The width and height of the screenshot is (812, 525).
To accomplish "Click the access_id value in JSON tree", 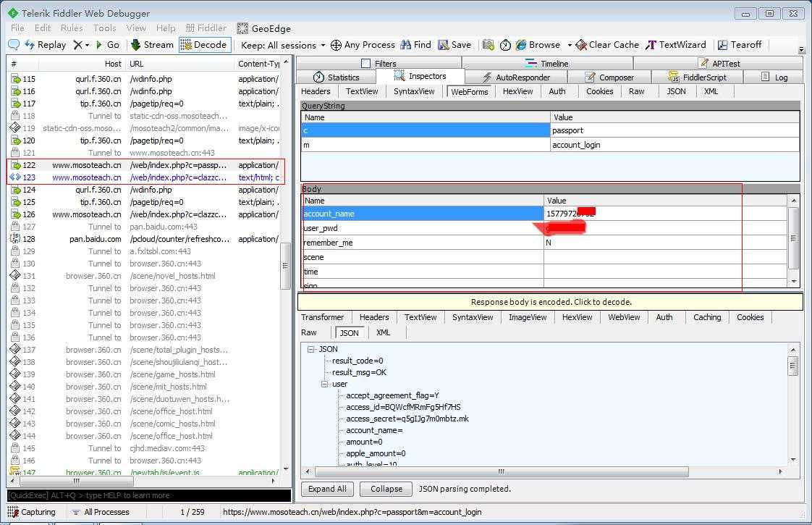I will click(x=403, y=408).
